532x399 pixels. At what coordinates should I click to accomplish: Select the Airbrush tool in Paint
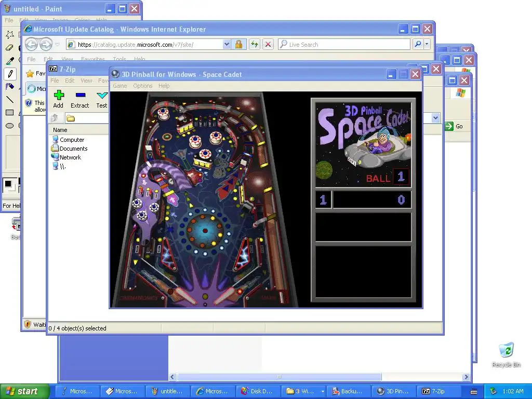click(x=10, y=87)
